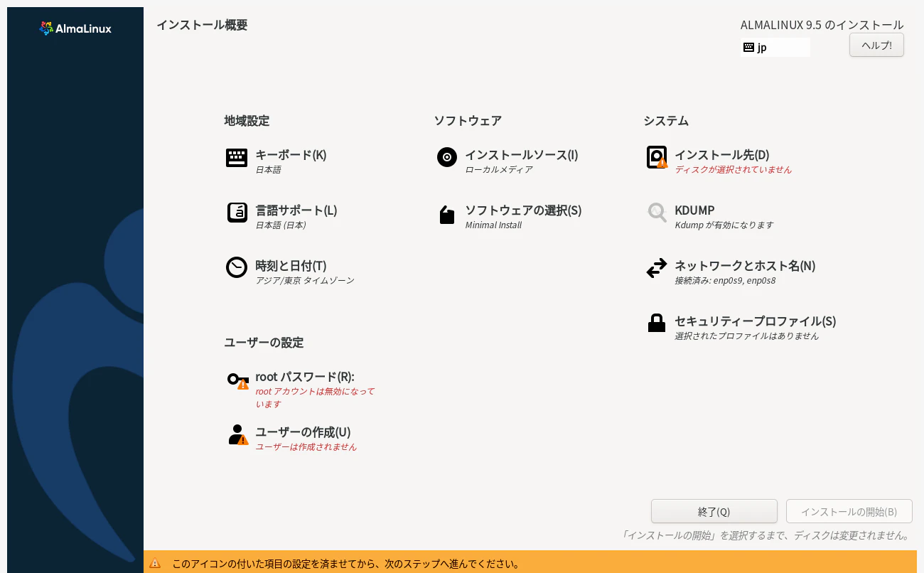
Task: Open キーボード(K) settings
Action: 291,155
